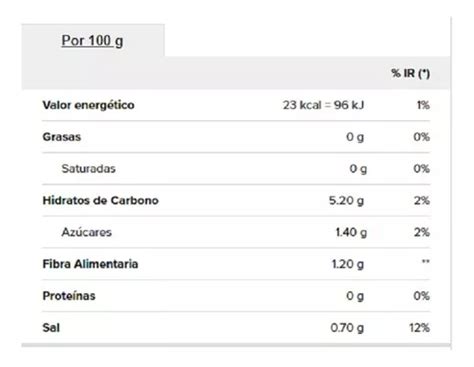Click the 1.40 g sugars value
Image resolution: width=474 pixels, height=367 pixels.
coord(351,232)
